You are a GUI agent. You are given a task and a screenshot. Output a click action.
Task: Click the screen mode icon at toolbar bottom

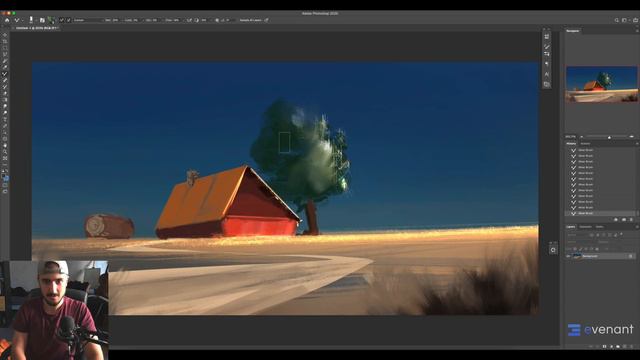tap(5, 191)
